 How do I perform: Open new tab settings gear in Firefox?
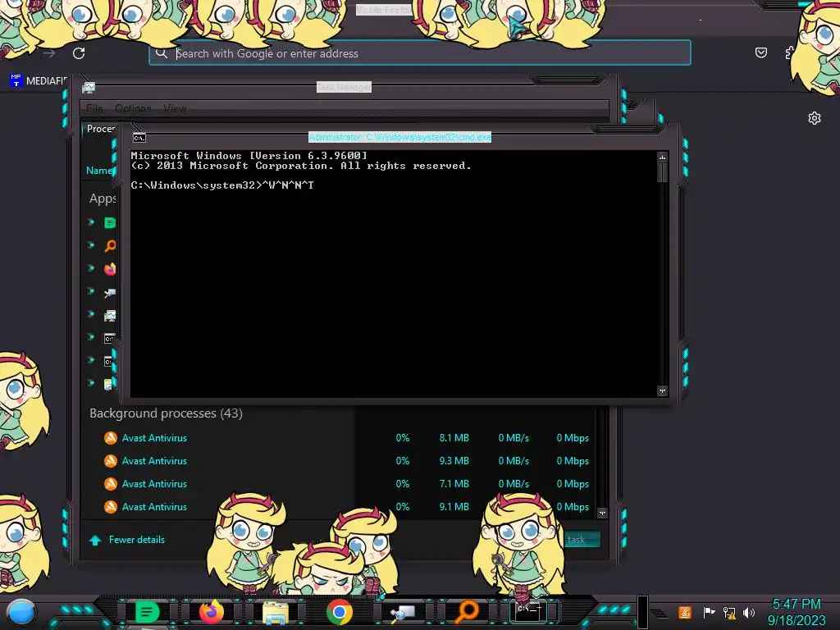pos(815,118)
